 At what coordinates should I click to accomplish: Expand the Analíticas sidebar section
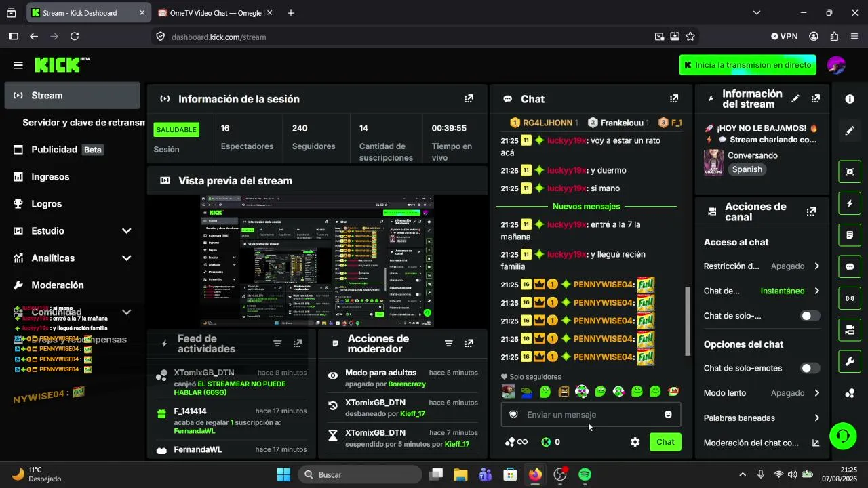pos(126,258)
